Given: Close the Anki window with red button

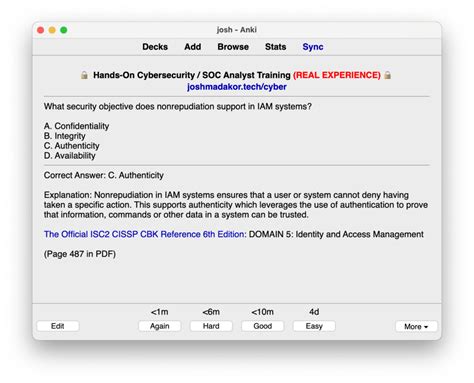Looking at the screenshot, I should (41, 30).
